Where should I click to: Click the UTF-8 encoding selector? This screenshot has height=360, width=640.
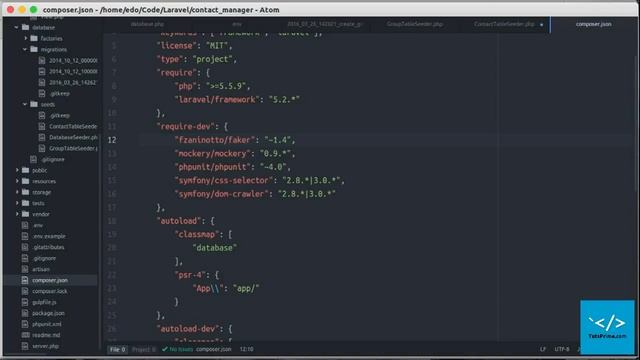click(562, 349)
